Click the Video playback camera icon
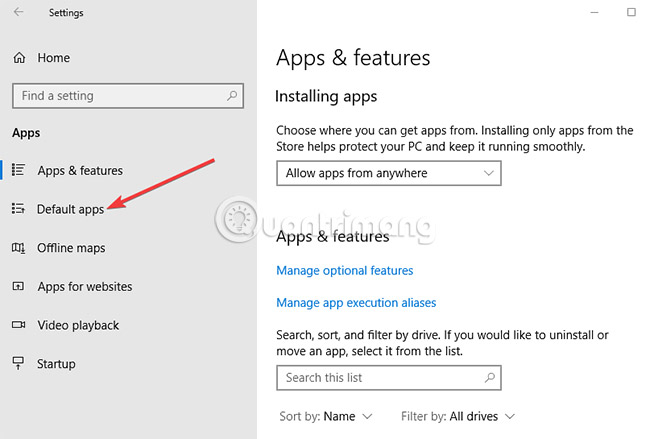Screen dimensions: 650x439 pos(18,325)
